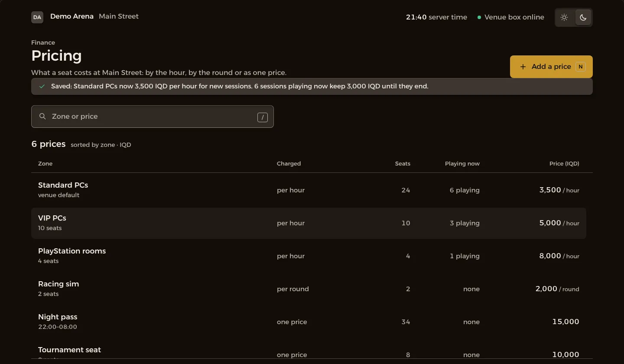Click the green venue online status dot
The width and height of the screenshot is (624, 364).
(479, 17)
